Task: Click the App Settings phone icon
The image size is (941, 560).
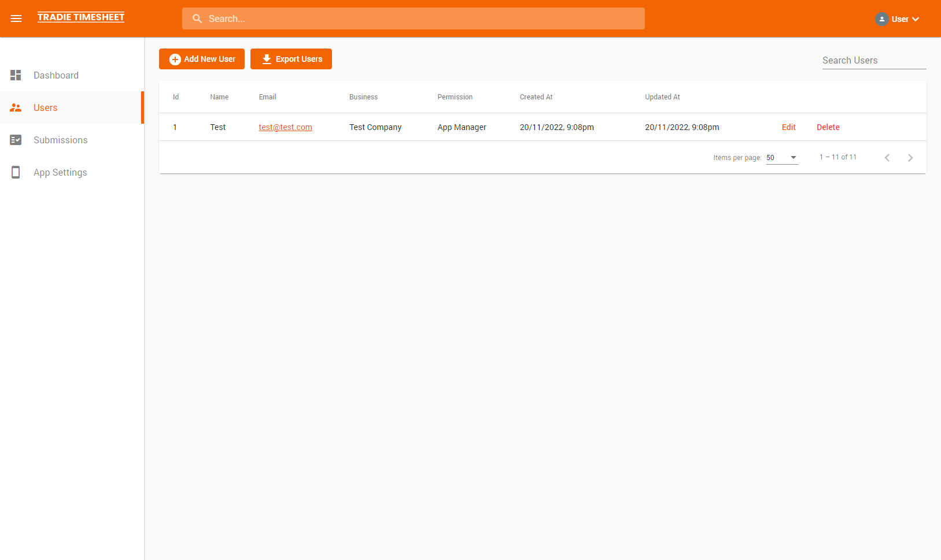Action: [16, 172]
